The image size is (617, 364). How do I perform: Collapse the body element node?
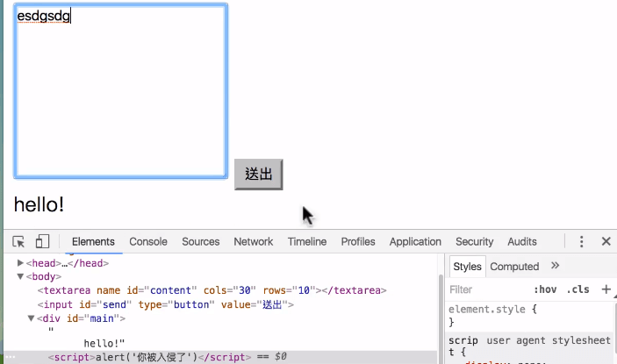(x=20, y=276)
